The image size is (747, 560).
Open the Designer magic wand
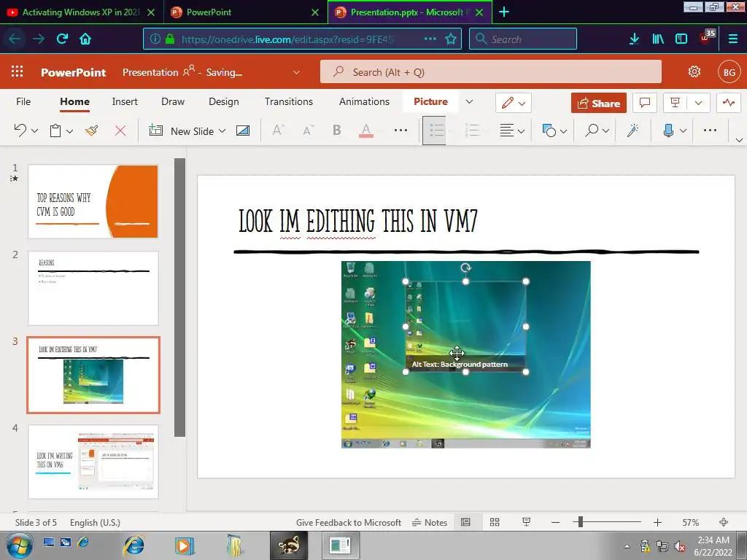pos(633,130)
